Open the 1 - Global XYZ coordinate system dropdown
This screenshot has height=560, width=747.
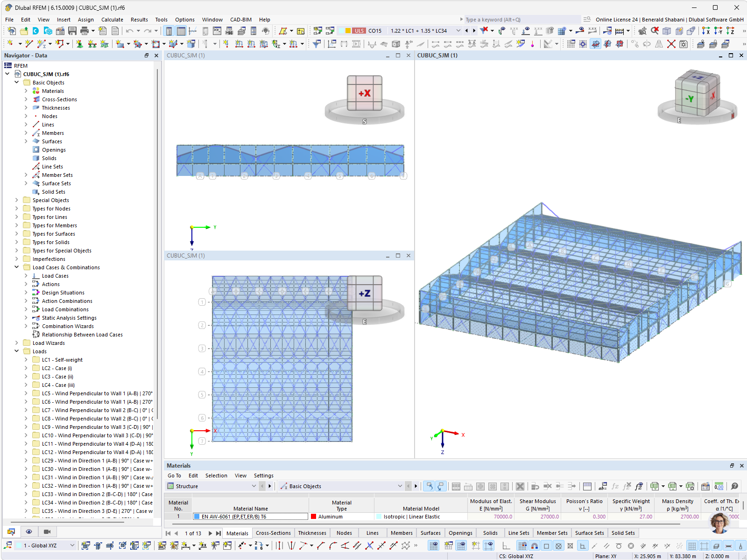72,546
